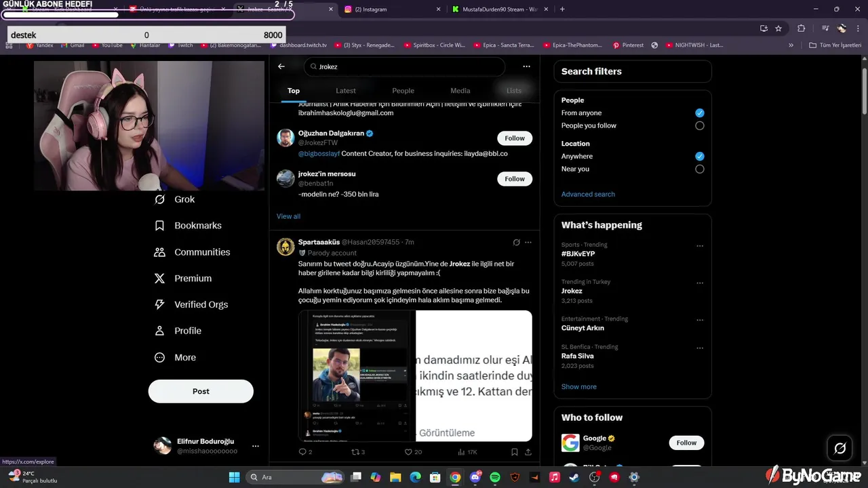868x488 pixels.
Task: Open Spotify from the taskbar
Action: click(x=495, y=477)
